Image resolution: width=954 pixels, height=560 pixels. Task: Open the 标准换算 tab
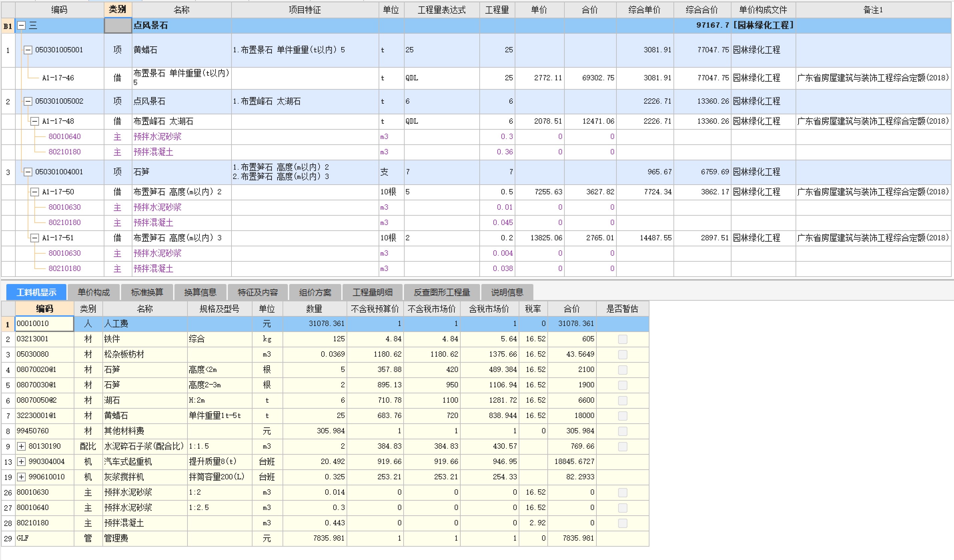coord(147,292)
